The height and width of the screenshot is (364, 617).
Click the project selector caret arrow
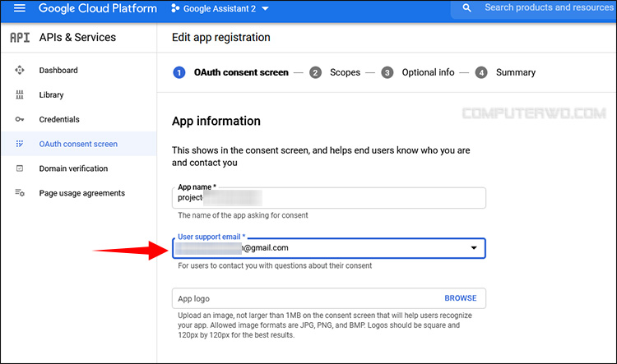tap(265, 9)
